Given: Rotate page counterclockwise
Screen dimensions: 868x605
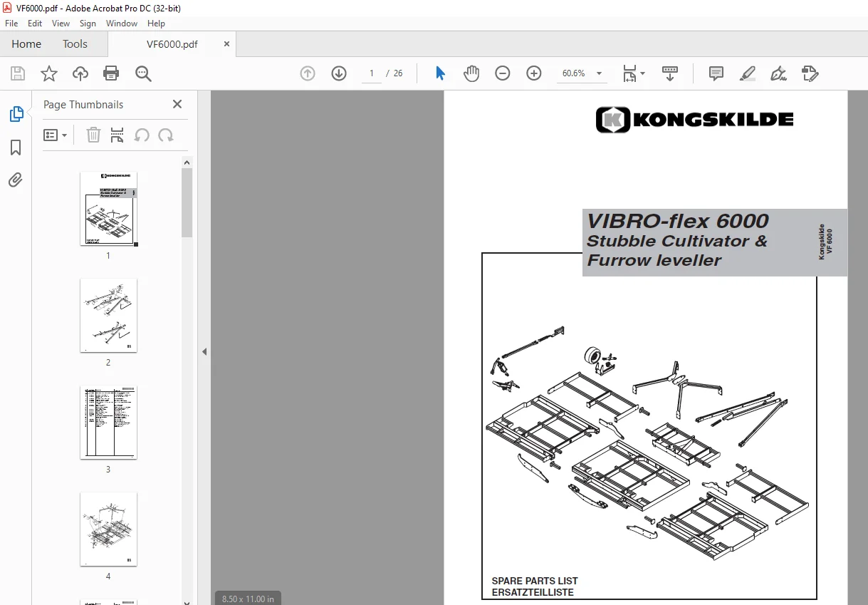Looking at the screenshot, I should click(142, 135).
